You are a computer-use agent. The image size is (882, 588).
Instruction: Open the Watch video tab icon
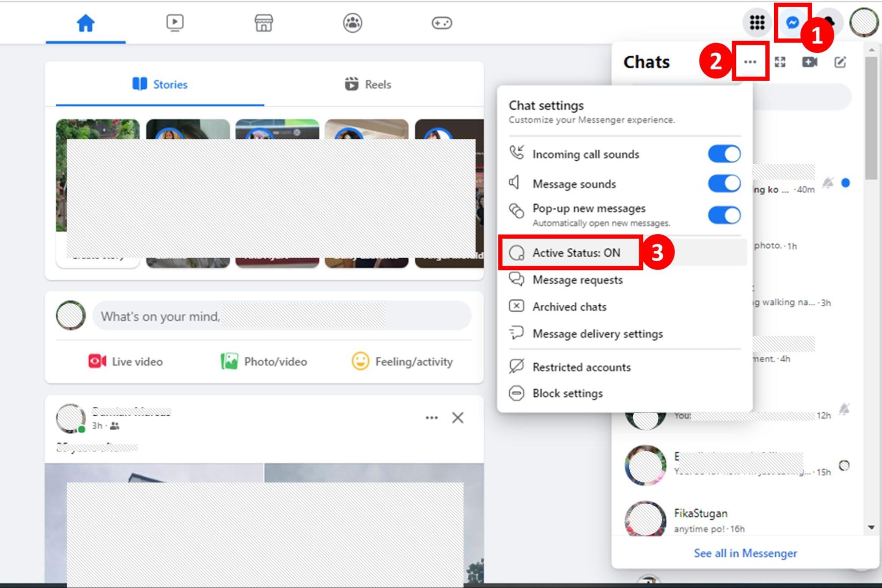[x=175, y=23]
